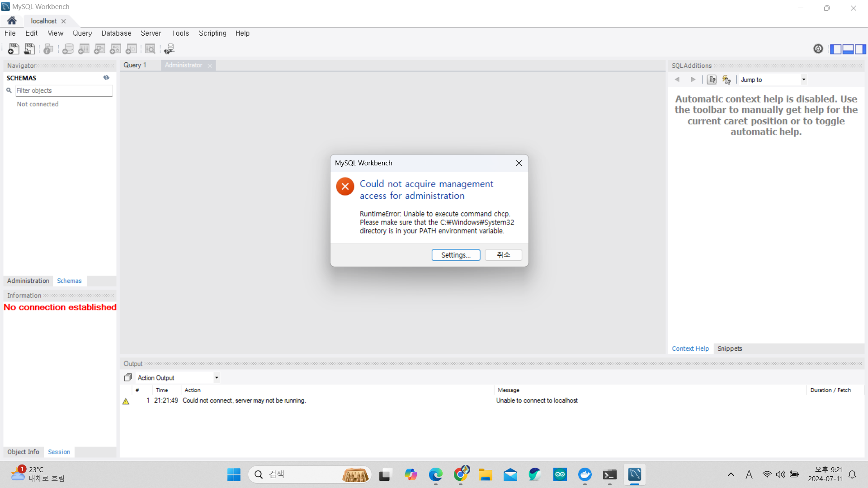Viewport: 868px width, 488px height.
Task: Open the Database menu
Action: click(117, 33)
